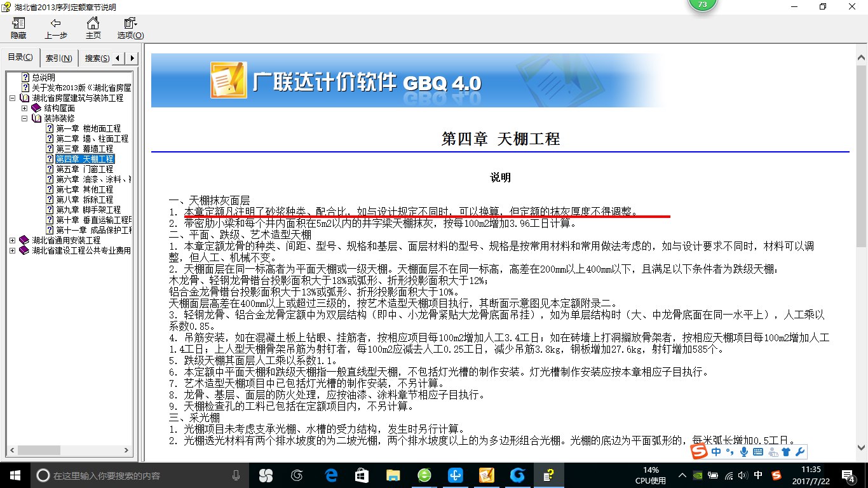Toggle punctuation mode on the Sogou toolbar
The width and height of the screenshot is (868, 488).
pos(729,452)
